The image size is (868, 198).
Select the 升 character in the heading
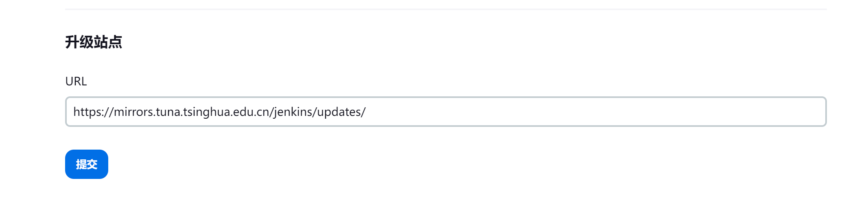(x=72, y=42)
